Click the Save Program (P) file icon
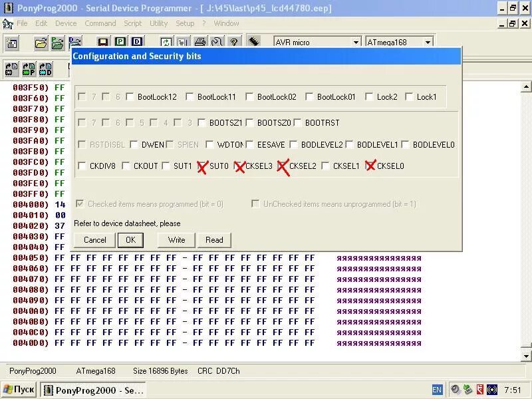532x399 pixels. pyautogui.click(x=120, y=42)
